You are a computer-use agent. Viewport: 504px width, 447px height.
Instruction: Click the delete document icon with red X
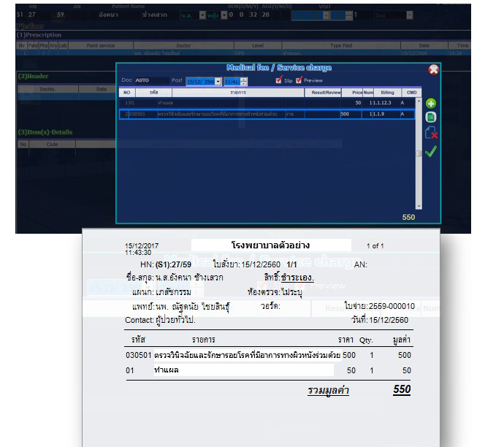(x=431, y=133)
